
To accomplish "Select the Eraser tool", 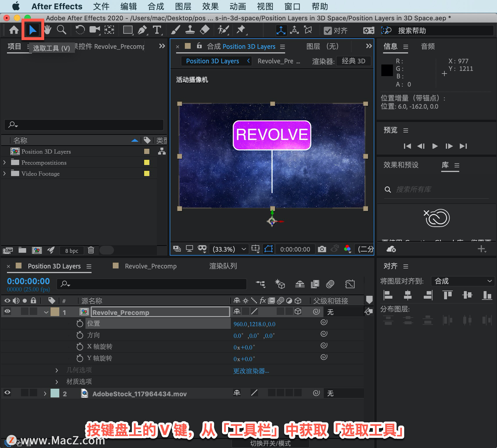I will click(x=205, y=30).
